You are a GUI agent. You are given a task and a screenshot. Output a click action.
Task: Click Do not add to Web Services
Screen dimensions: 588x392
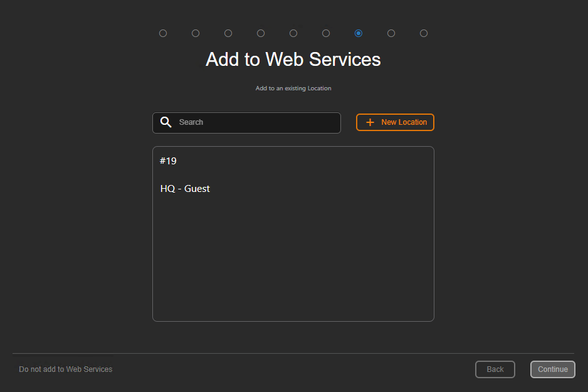point(66,369)
